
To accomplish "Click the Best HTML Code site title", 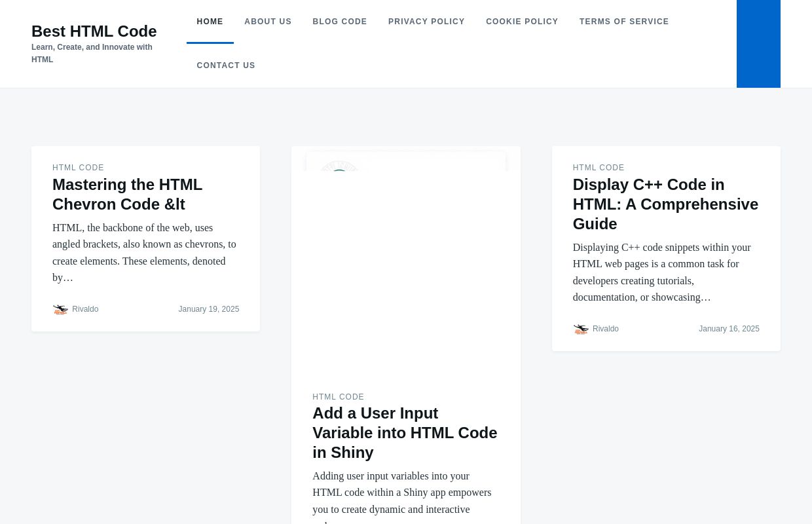I will [x=94, y=31].
